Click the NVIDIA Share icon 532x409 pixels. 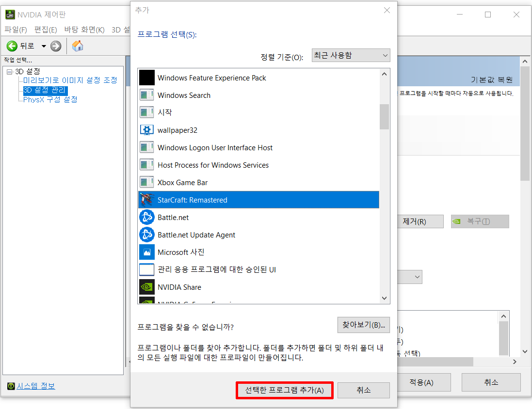coord(147,287)
